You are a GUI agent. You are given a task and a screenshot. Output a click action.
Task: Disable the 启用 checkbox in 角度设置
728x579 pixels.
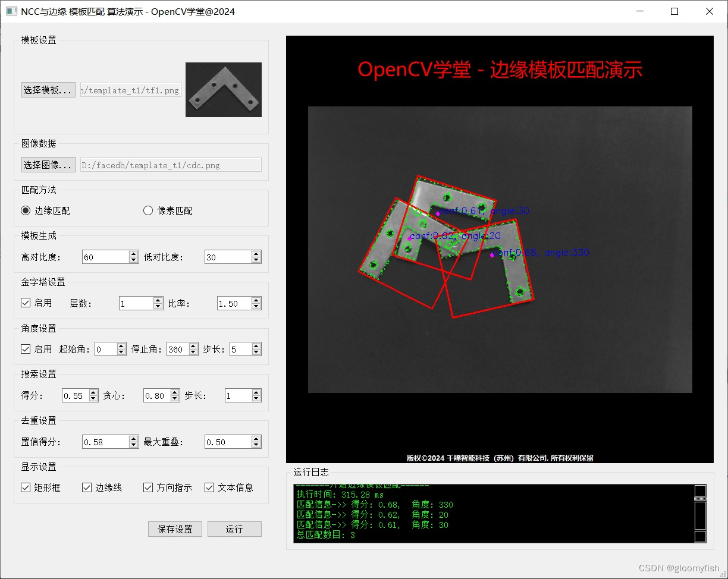[24, 349]
